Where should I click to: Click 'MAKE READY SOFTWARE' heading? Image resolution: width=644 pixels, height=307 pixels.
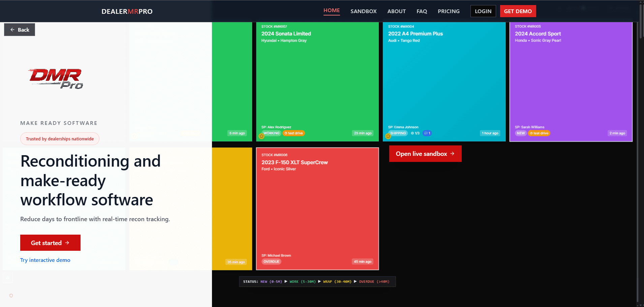point(59,123)
